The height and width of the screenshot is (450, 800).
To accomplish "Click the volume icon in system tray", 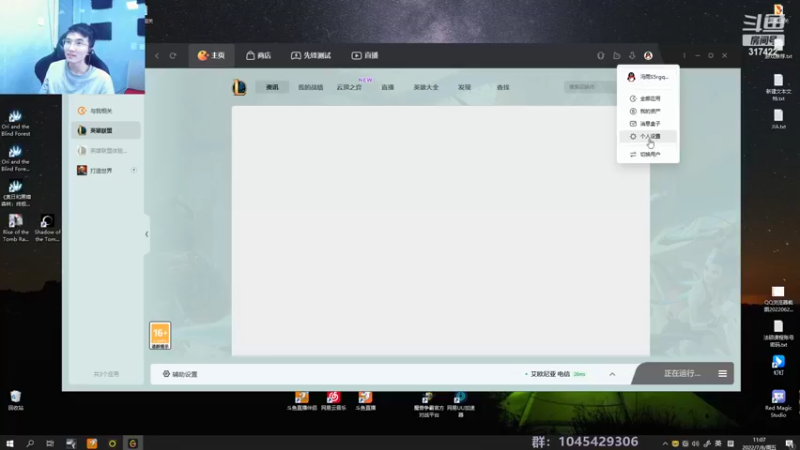I will tap(695, 443).
